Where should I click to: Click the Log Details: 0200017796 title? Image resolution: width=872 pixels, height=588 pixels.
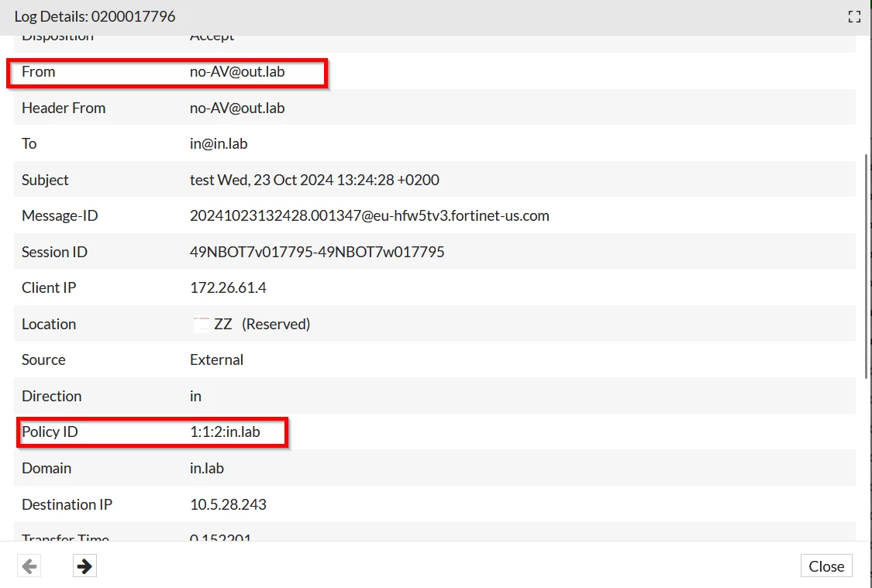[x=95, y=17]
